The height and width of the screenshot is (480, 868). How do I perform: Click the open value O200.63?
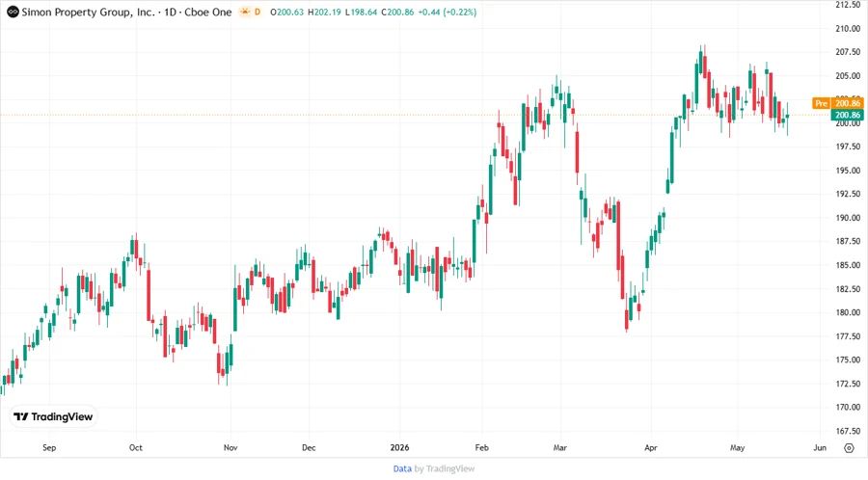pos(286,12)
